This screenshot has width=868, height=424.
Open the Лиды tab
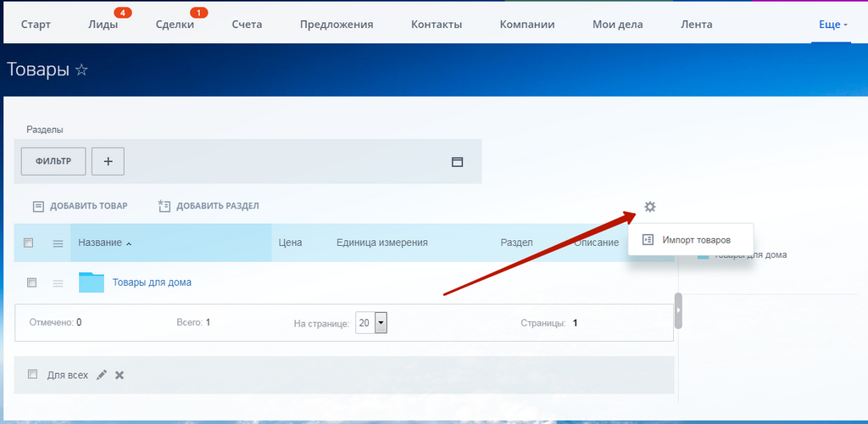coord(103,25)
